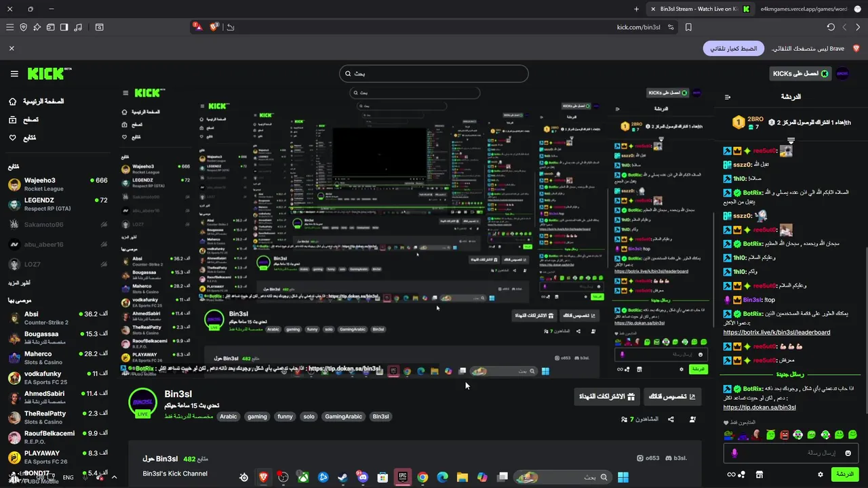Open Bougassaa recommended channel

pyautogui.click(x=58, y=338)
